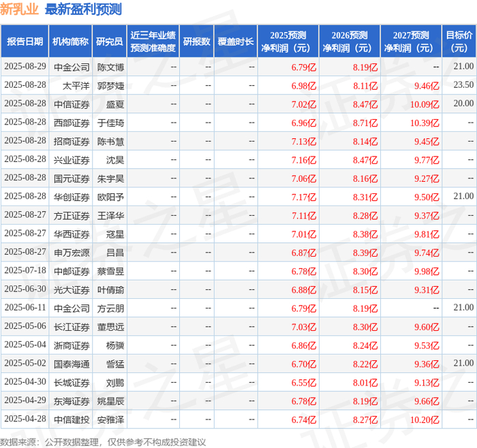This screenshot has height=448, width=477.
Task: Click the 6.55亿 2025 forecast value
Action: (x=304, y=383)
